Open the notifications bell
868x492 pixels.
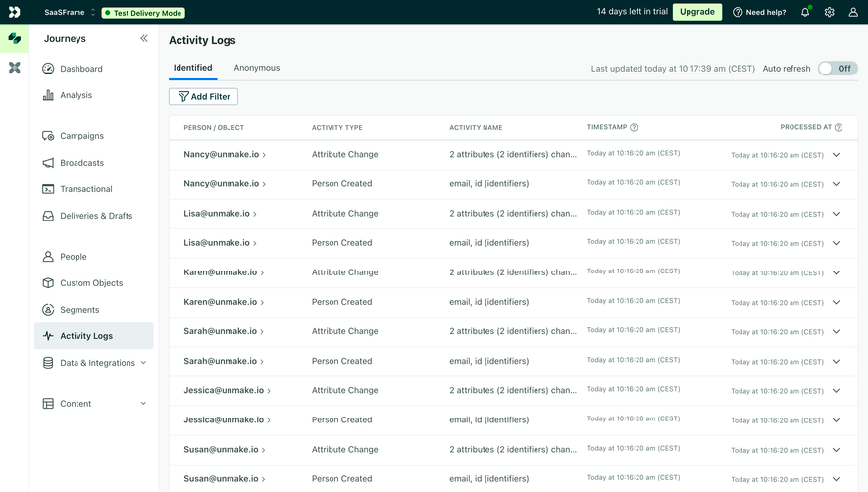pos(805,12)
